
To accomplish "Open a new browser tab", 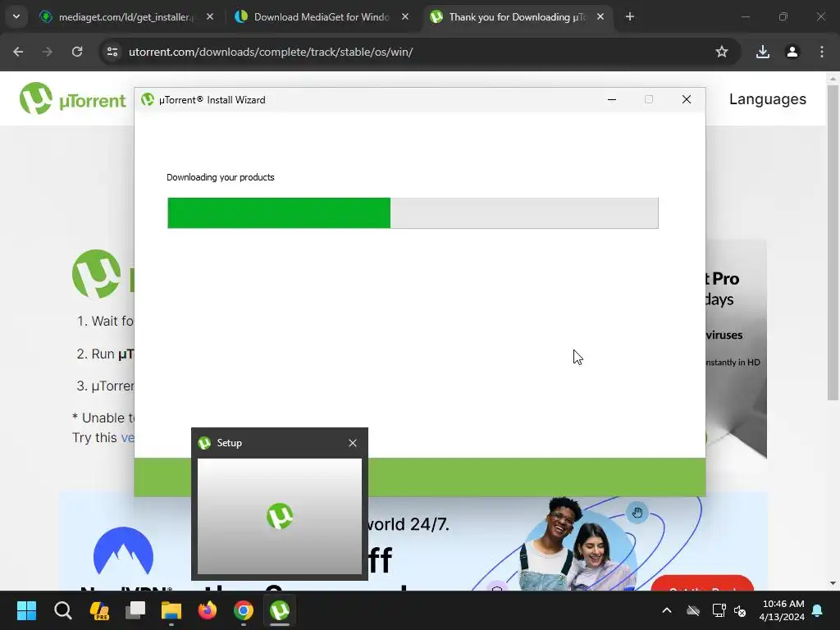I will pyautogui.click(x=630, y=16).
